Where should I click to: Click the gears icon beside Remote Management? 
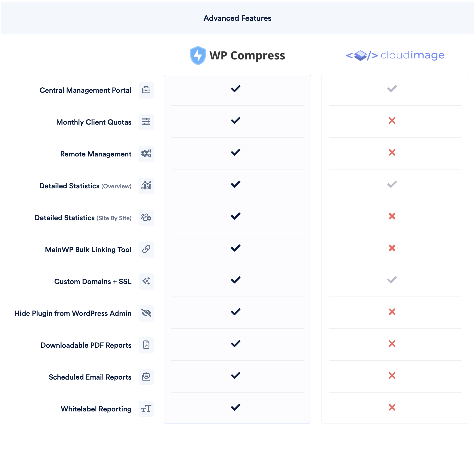[146, 154]
